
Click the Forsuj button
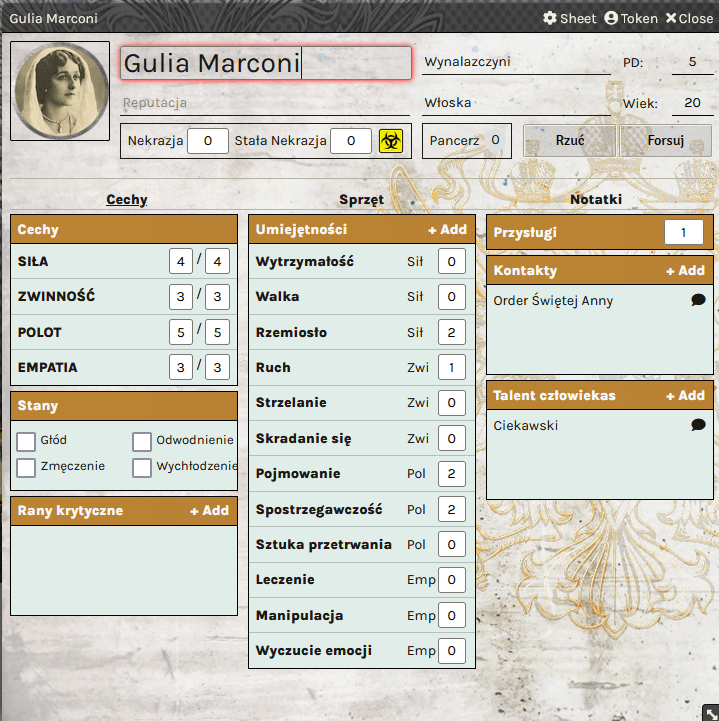(665, 141)
